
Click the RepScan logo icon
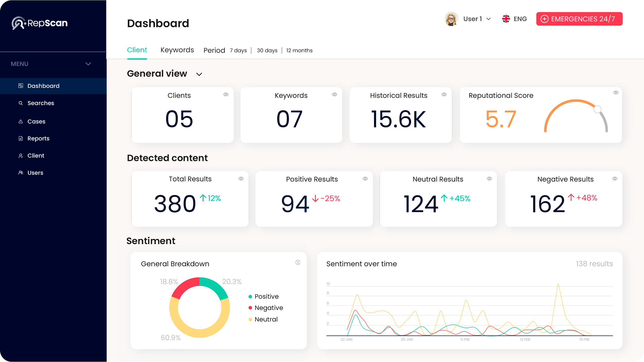(18, 23)
